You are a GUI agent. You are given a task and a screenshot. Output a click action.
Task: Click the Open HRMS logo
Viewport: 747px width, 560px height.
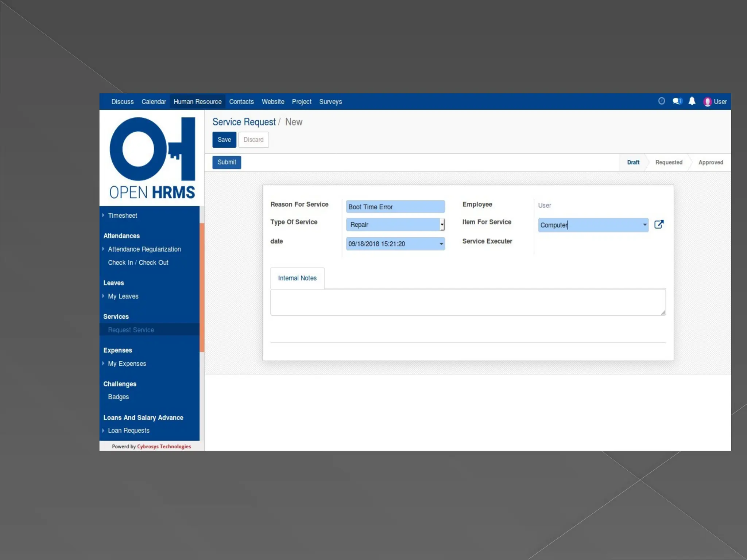click(152, 158)
